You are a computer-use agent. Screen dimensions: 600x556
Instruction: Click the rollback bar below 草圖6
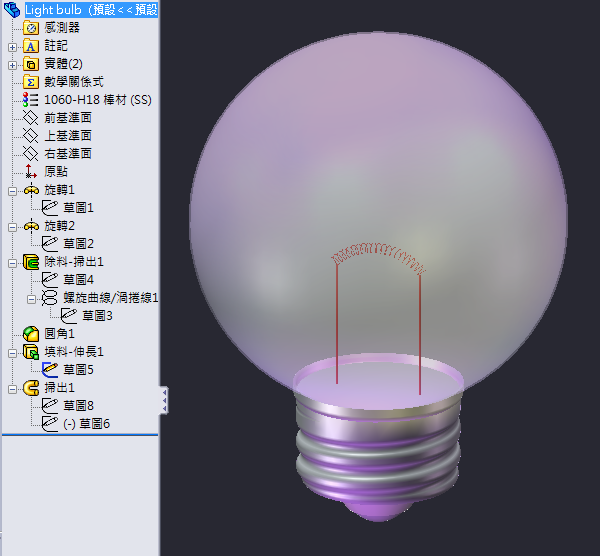(x=80, y=435)
